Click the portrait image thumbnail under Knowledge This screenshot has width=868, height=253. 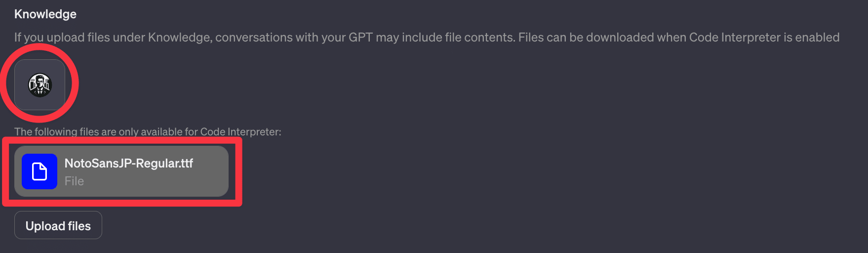(39, 84)
